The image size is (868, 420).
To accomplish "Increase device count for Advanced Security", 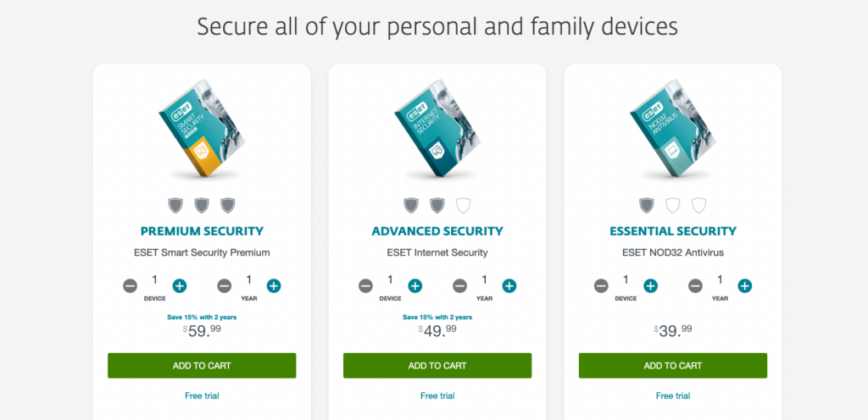I will coord(415,285).
